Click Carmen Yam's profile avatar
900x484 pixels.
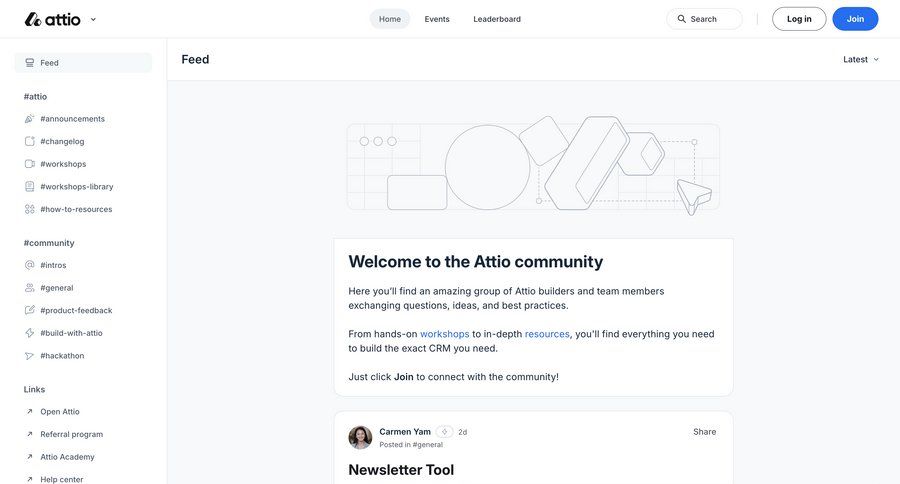(360, 437)
